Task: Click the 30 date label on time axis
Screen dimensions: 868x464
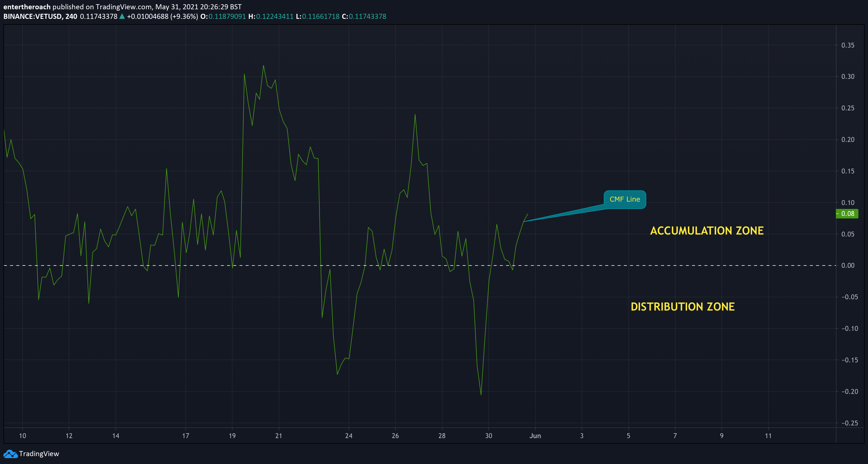Action: [488, 436]
